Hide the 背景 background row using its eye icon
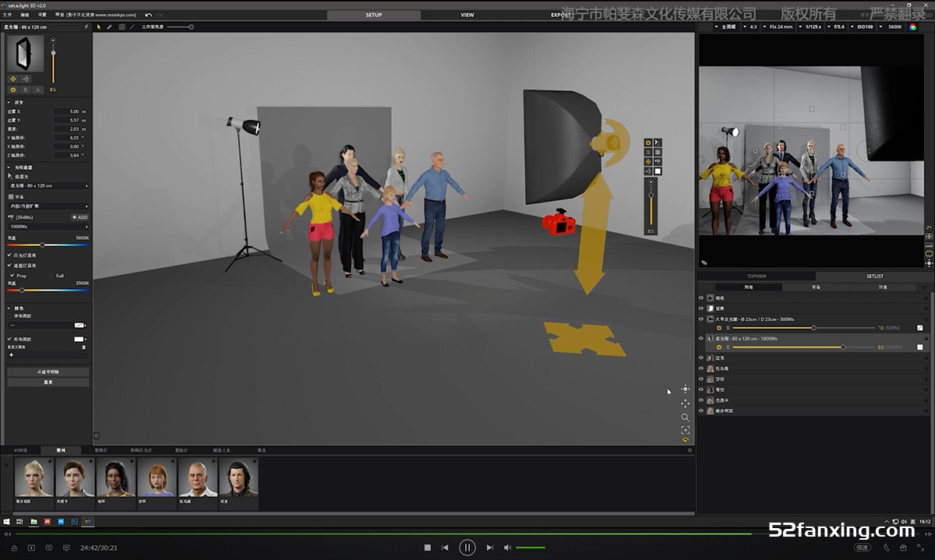 700,308
